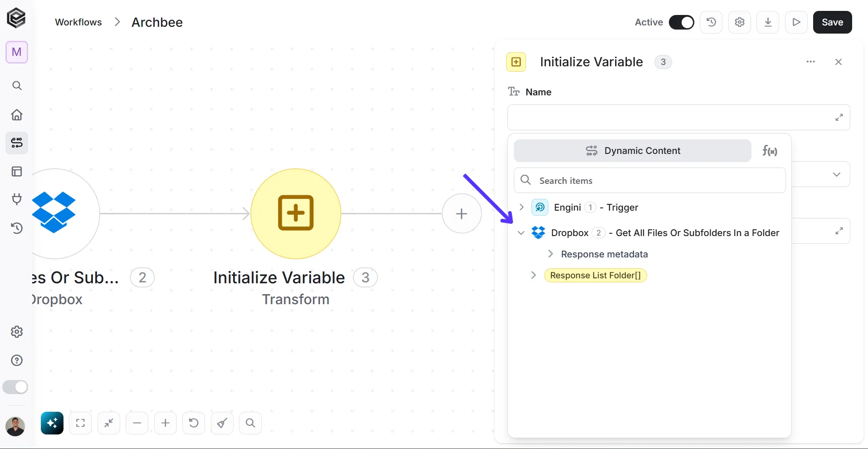Viewport: 868px width, 449px height.
Task: Open the dropdown behind the picker
Action: coord(836,174)
